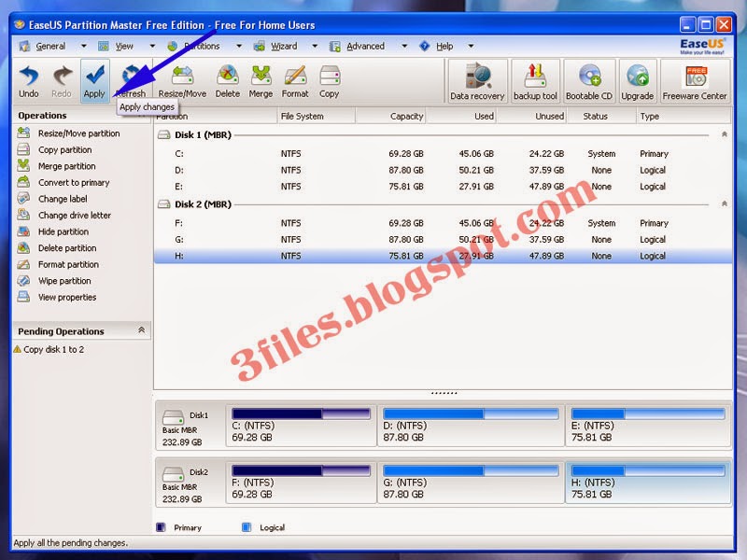Open View properties in Operations panel
Screen dimensions: 747x560
point(57,297)
